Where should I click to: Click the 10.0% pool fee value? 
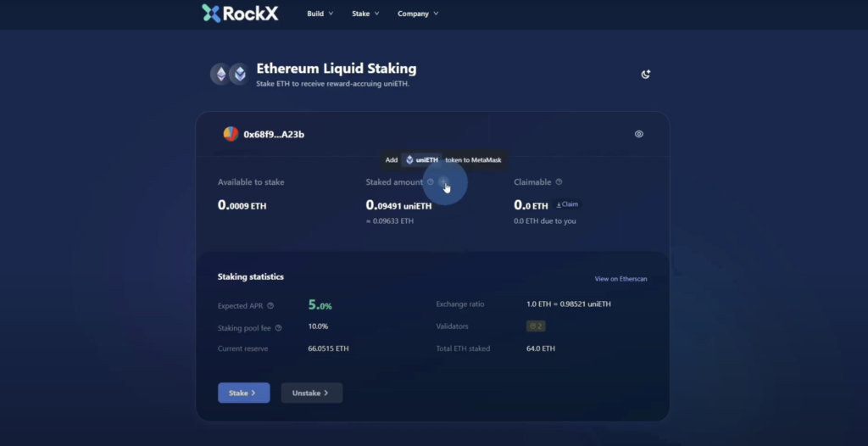(318, 326)
